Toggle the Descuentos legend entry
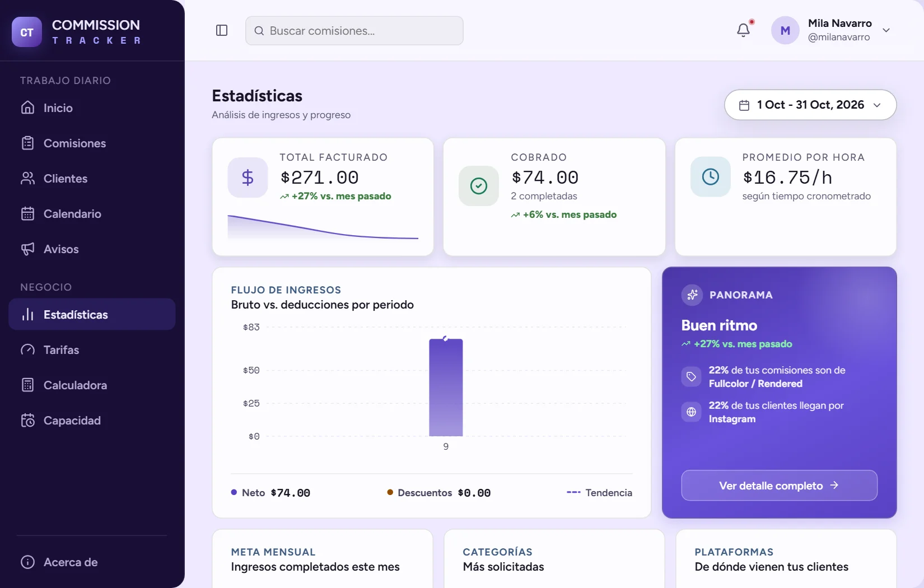 pos(438,493)
